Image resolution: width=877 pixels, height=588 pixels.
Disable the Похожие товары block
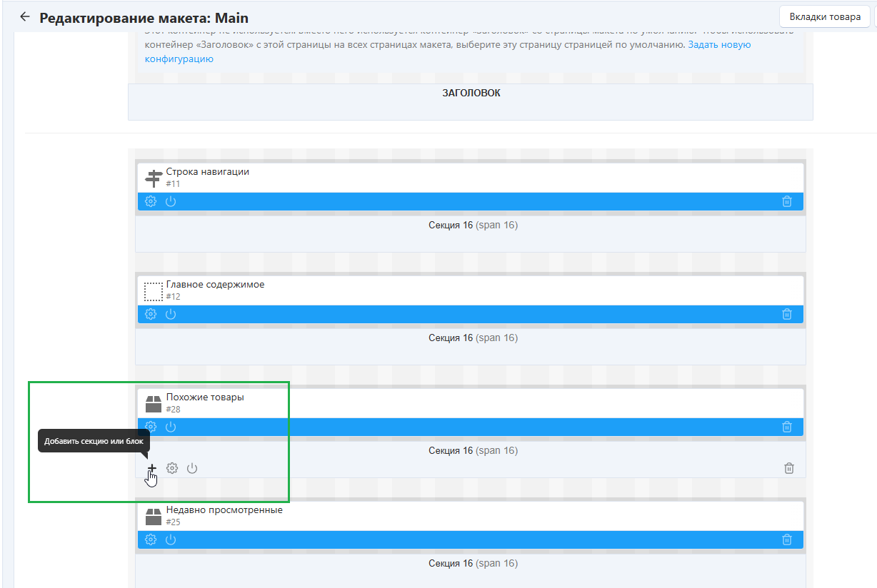coord(171,427)
